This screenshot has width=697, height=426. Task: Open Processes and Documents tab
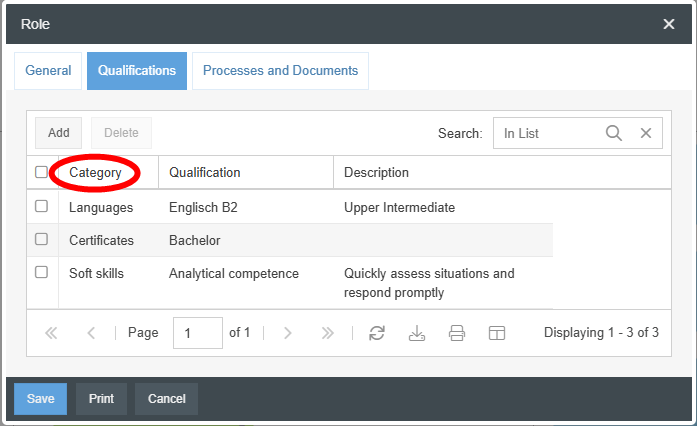click(x=280, y=71)
